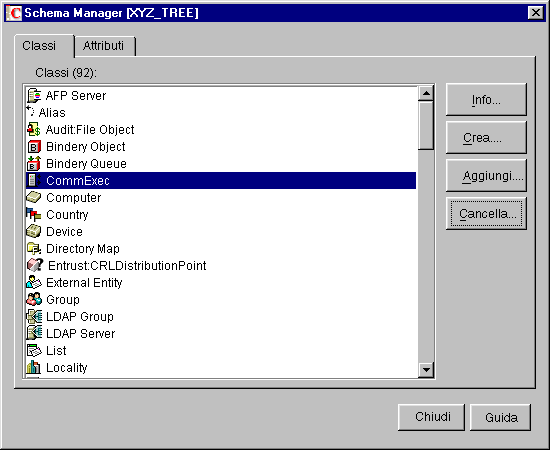Open help with Guida button

tap(501, 417)
